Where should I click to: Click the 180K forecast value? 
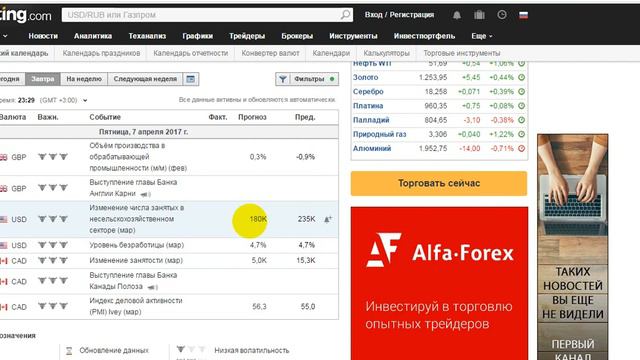click(x=258, y=219)
